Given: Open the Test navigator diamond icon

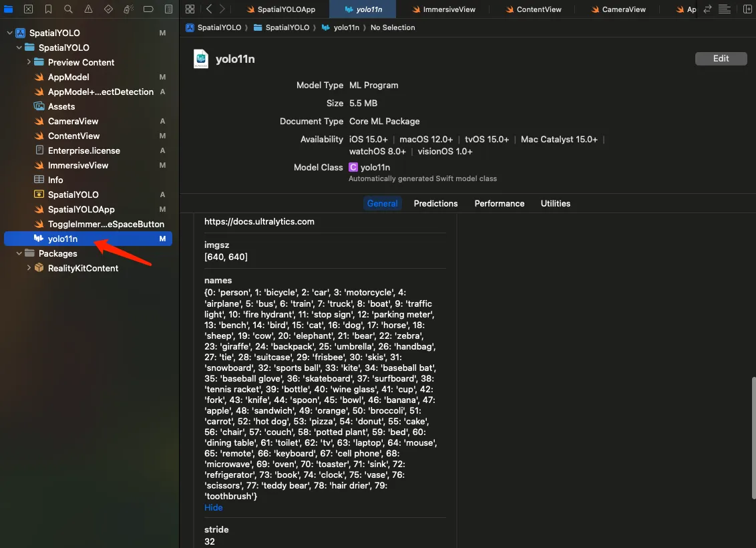Looking at the screenshot, I should 108,9.
